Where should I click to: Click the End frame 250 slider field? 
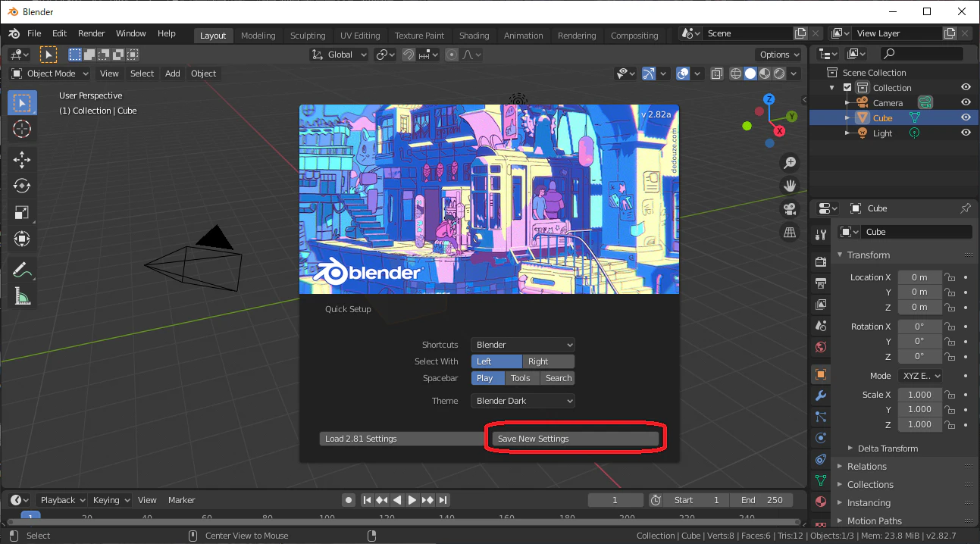(x=762, y=500)
